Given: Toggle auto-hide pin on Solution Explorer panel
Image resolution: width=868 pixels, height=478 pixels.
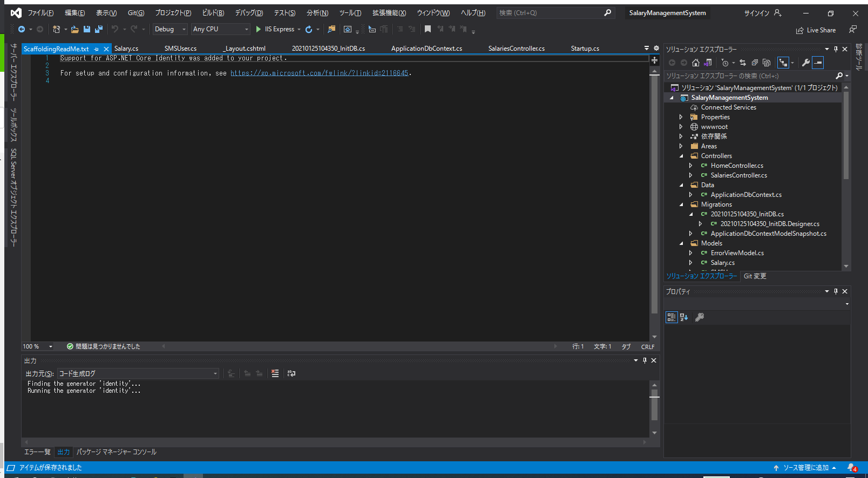Looking at the screenshot, I should pos(836,49).
